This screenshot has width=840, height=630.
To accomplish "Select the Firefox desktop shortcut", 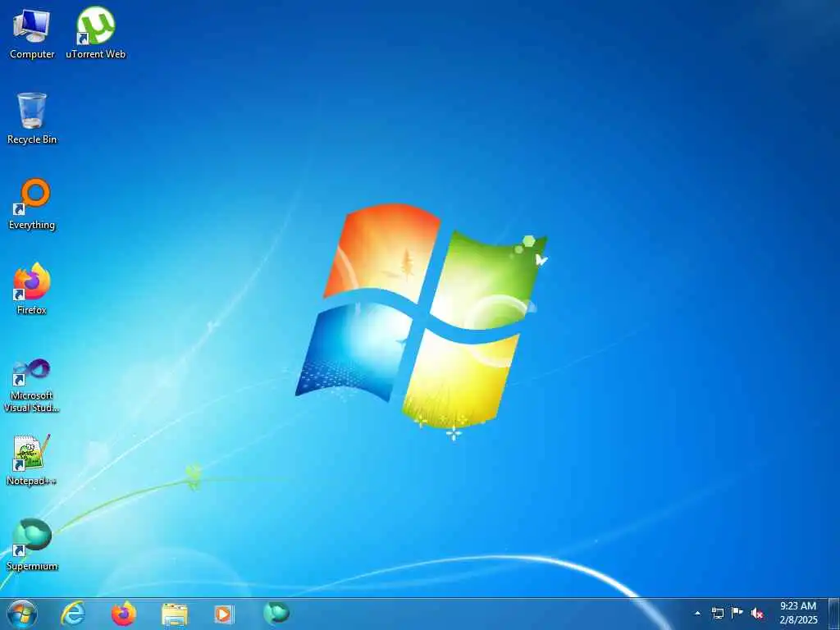I will pyautogui.click(x=32, y=290).
